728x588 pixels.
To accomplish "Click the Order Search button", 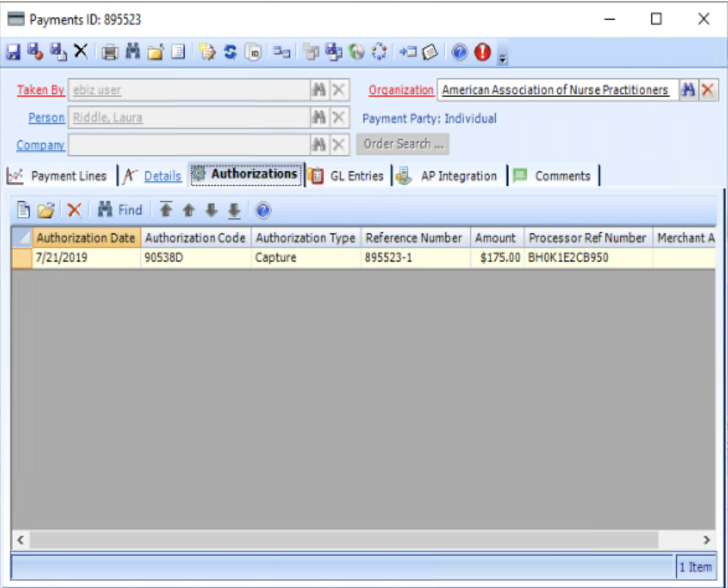I will pyautogui.click(x=403, y=143).
